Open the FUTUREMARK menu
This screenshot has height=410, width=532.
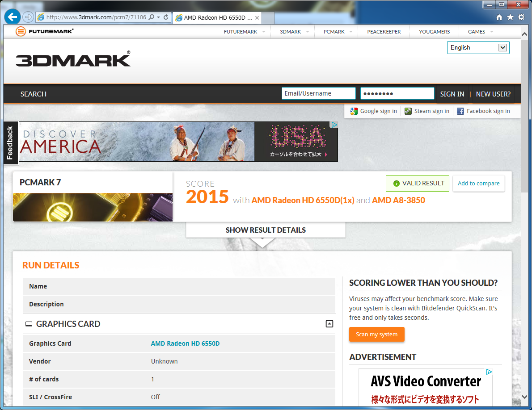(241, 32)
